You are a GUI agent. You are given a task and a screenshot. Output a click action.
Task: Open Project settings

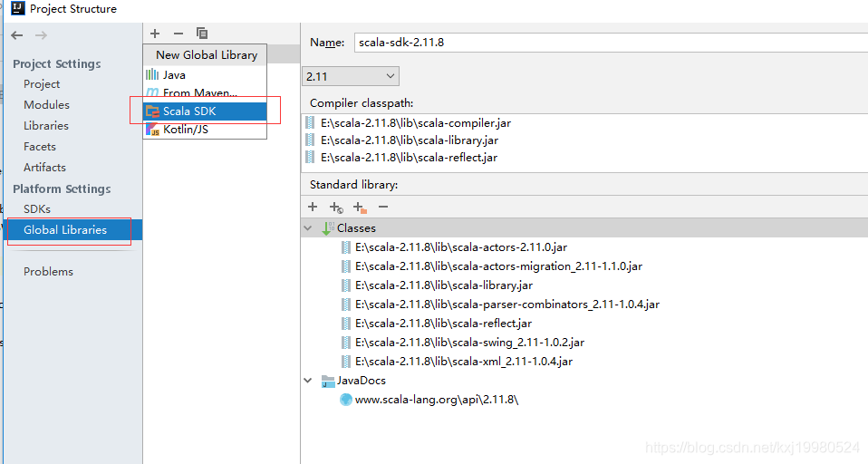[42, 84]
